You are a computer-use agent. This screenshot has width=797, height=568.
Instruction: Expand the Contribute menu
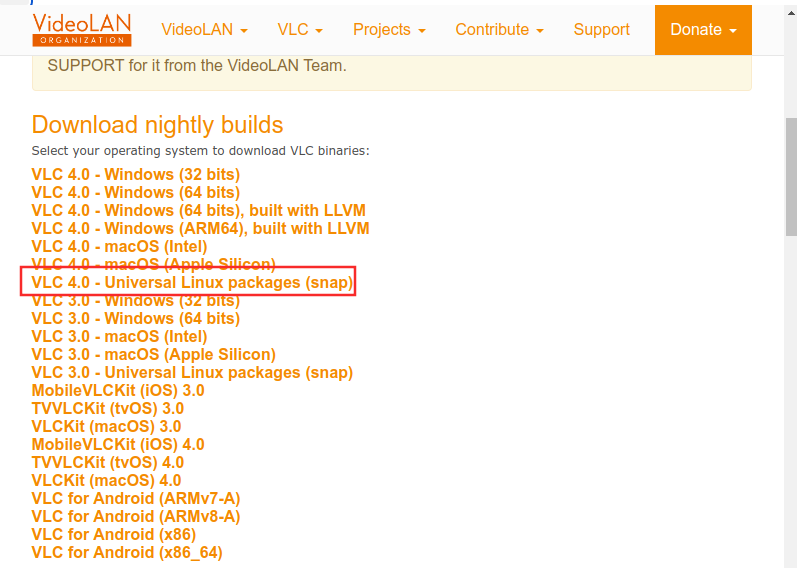point(499,30)
